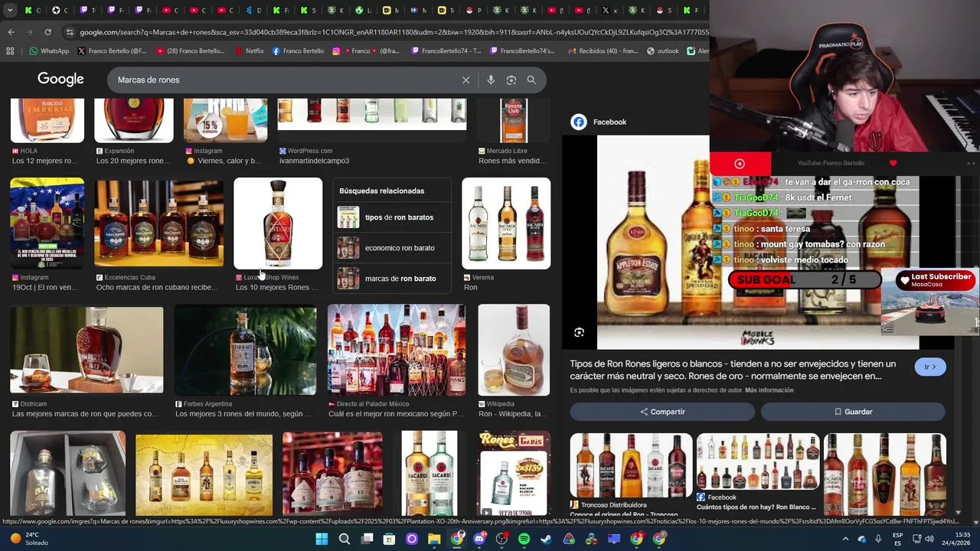Open the Windows Start menu
The width and height of the screenshot is (980, 551).
pos(322,539)
